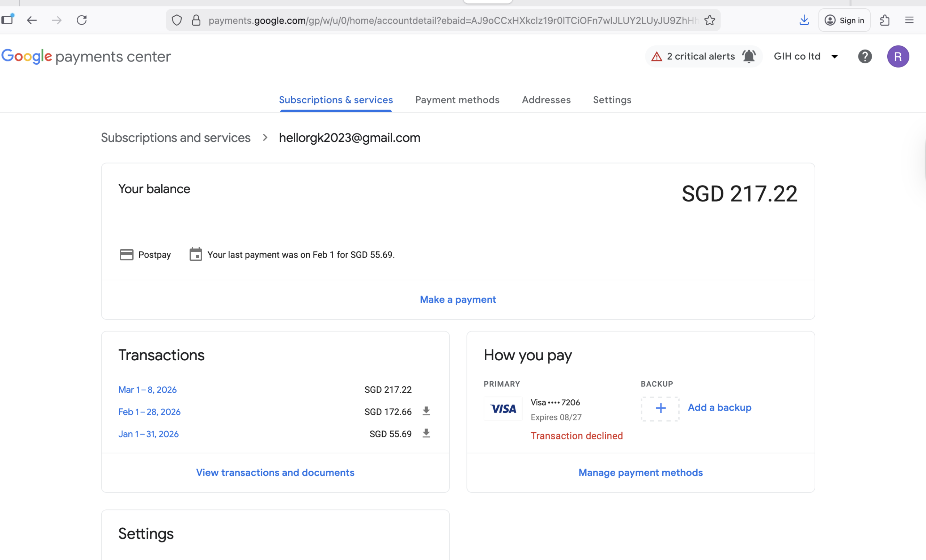This screenshot has width=926, height=560.
Task: Open the Mar 1–8, 2026 transactions
Action: (147, 389)
